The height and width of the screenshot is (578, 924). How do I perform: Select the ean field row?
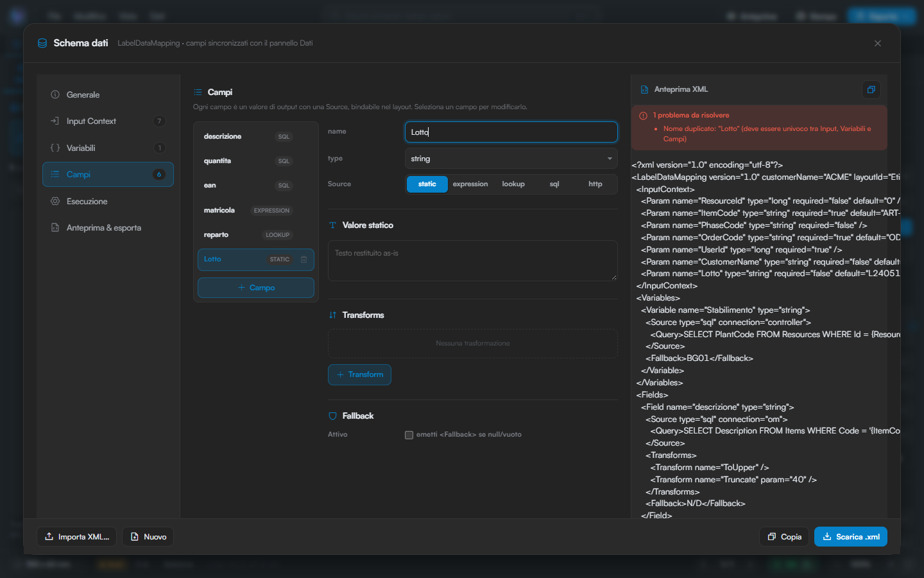click(x=255, y=186)
